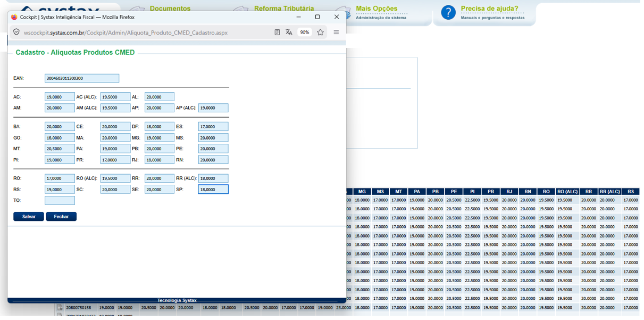This screenshot has height=320, width=644.
Task: Close the form with Fechar button
Action: pos(61,217)
